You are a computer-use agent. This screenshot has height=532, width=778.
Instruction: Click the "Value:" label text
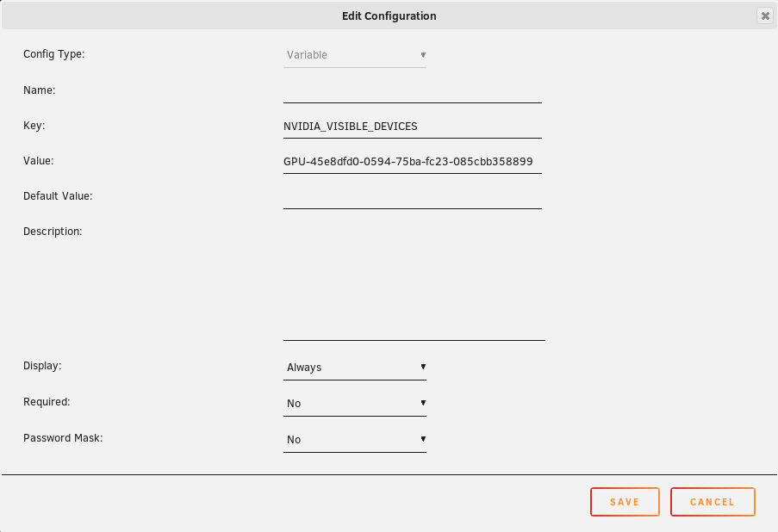[39, 161]
